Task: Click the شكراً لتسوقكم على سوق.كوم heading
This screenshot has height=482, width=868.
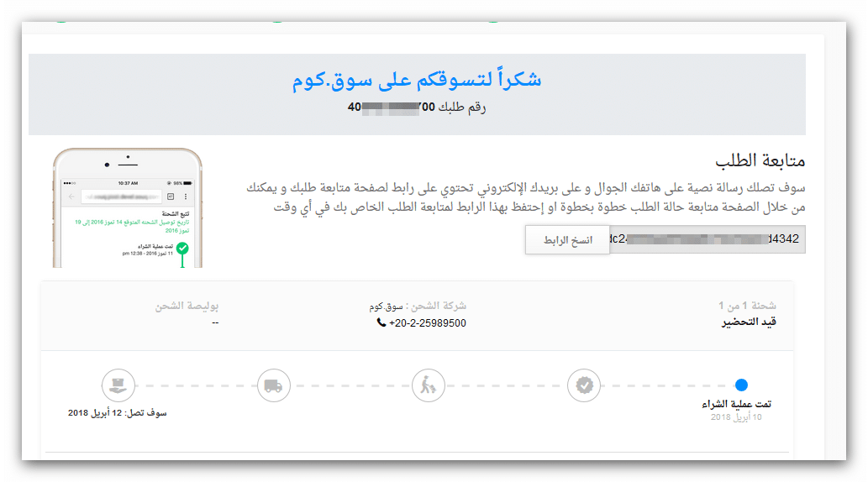Action: 417,80
